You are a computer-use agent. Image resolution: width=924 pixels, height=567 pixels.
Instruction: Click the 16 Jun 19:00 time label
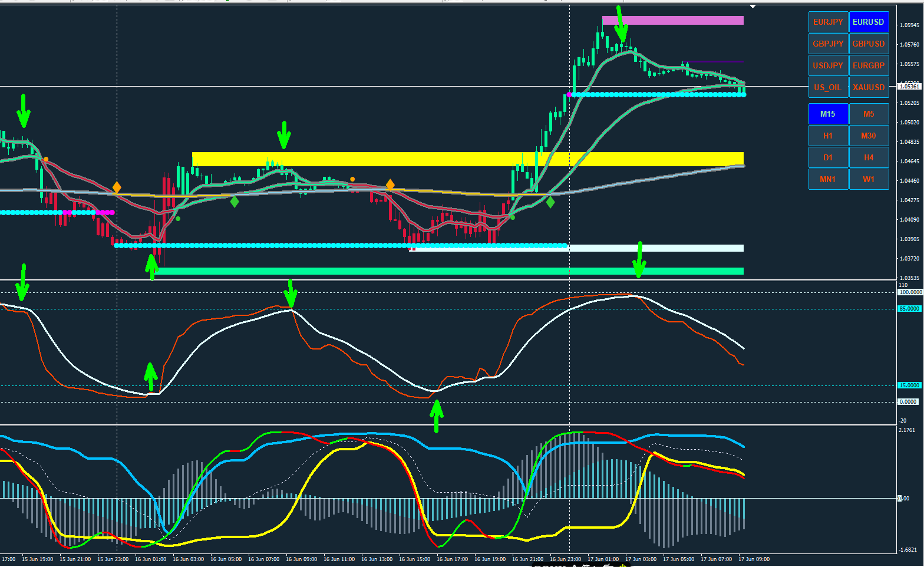[490, 559]
